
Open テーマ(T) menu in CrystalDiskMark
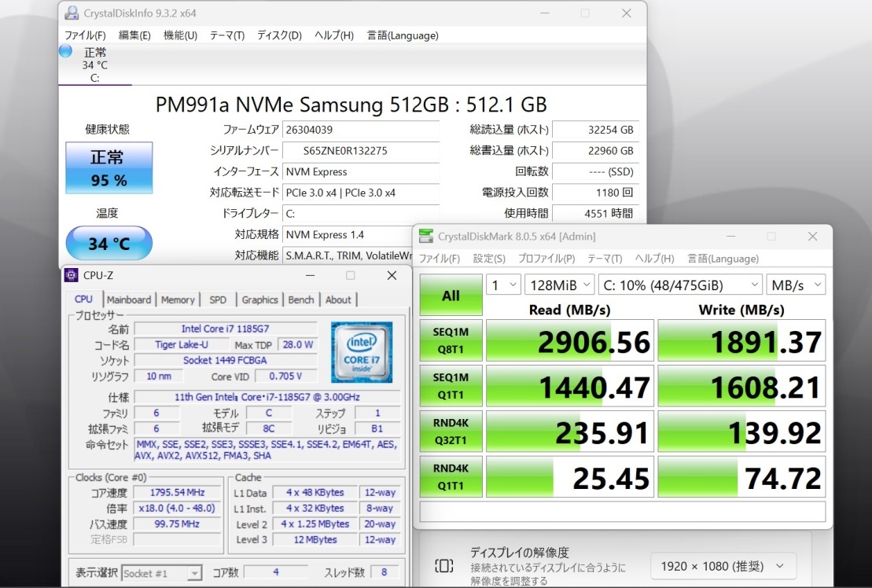point(605,259)
